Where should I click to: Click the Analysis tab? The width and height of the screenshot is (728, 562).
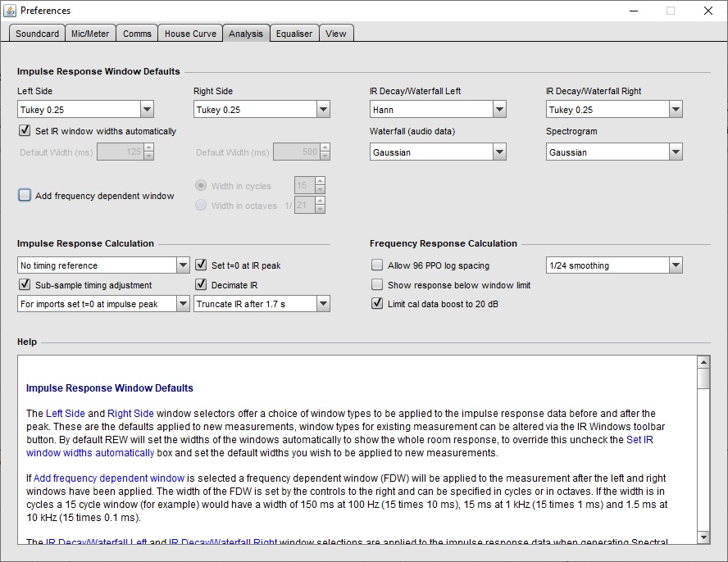pos(246,34)
